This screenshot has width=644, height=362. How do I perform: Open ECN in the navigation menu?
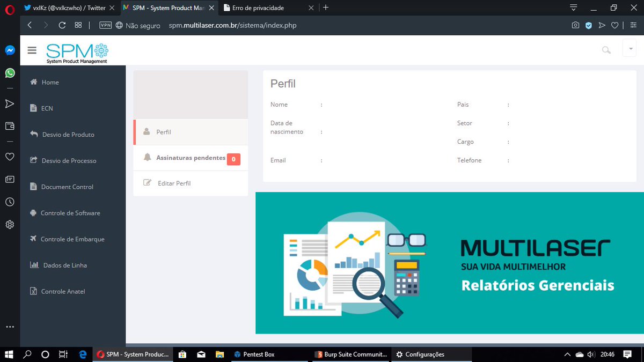click(73, 108)
